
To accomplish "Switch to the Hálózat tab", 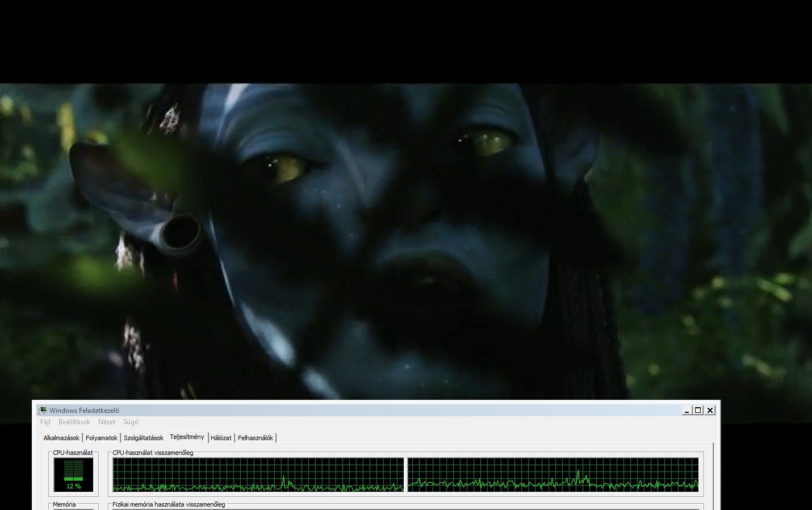I will click(221, 438).
